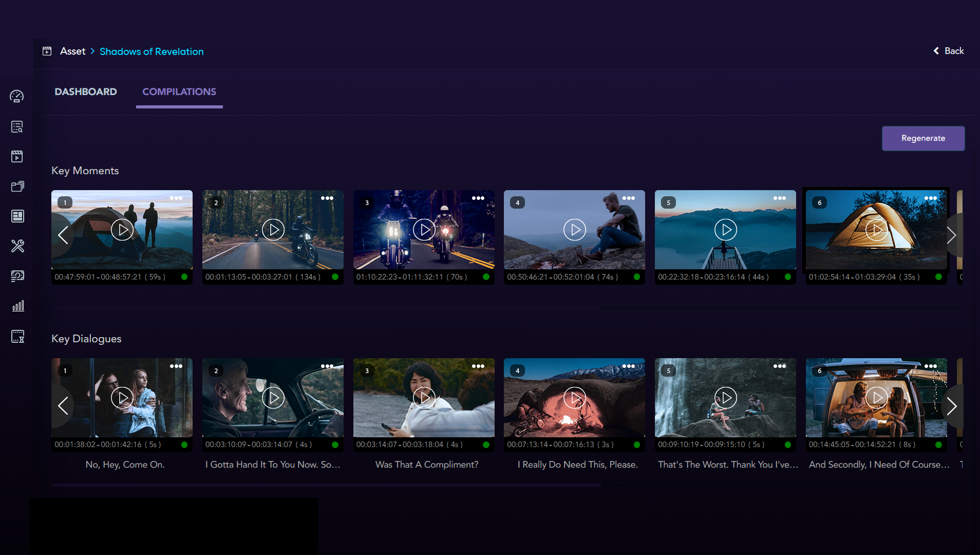Show previous Key Moments with the left arrow

[x=63, y=235]
